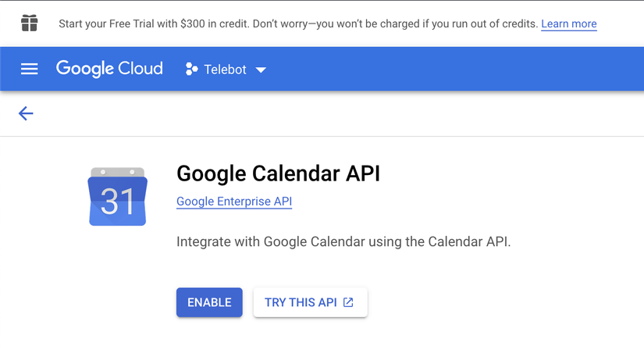644x350 pixels.
Task: Click the word 'Google' in the header logo
Action: click(x=84, y=69)
